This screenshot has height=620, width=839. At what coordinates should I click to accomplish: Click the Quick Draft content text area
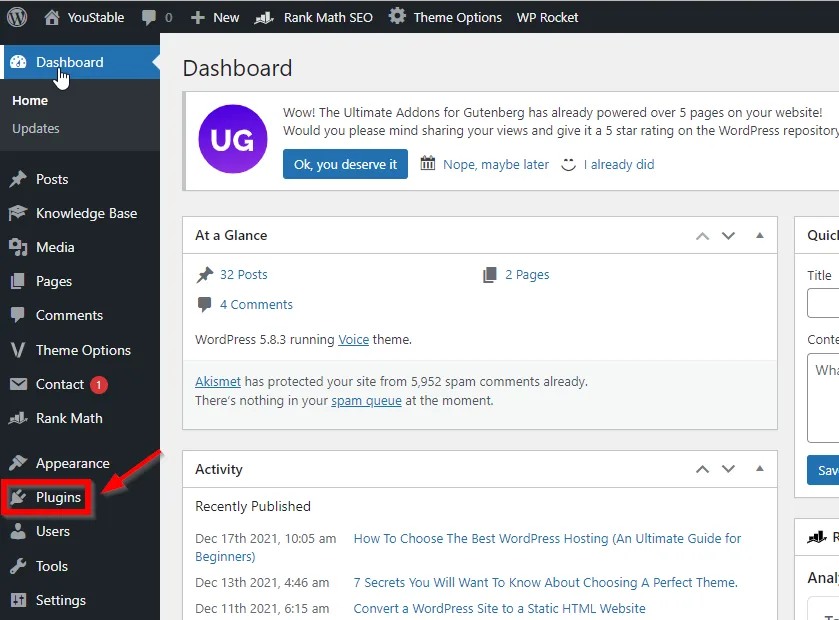(823, 397)
